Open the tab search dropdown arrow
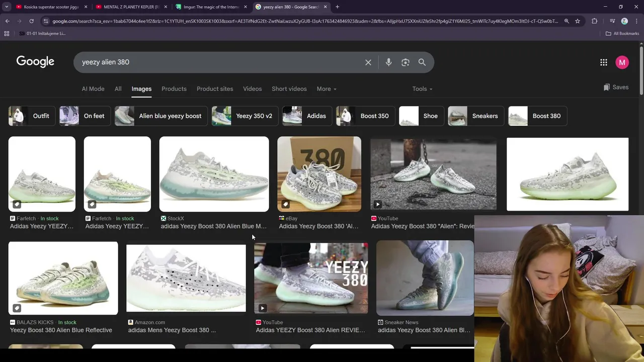Screen dimensions: 644x362 coord(7,7)
